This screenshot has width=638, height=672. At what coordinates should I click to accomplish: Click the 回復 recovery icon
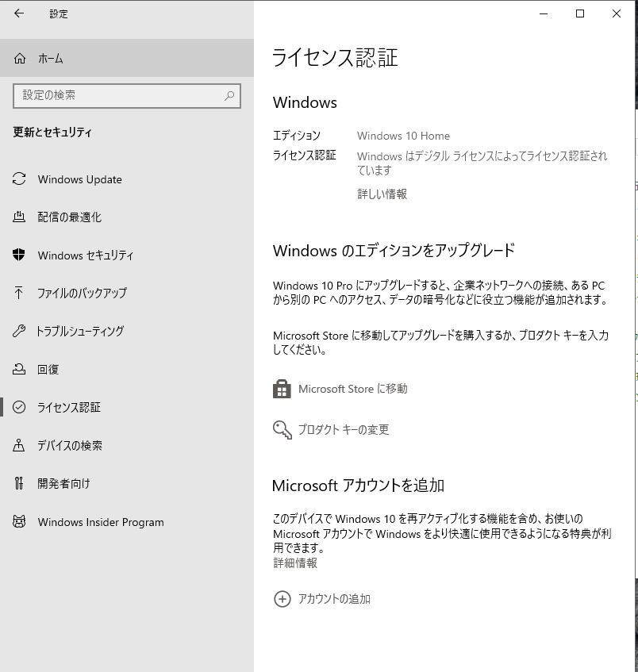(x=19, y=369)
